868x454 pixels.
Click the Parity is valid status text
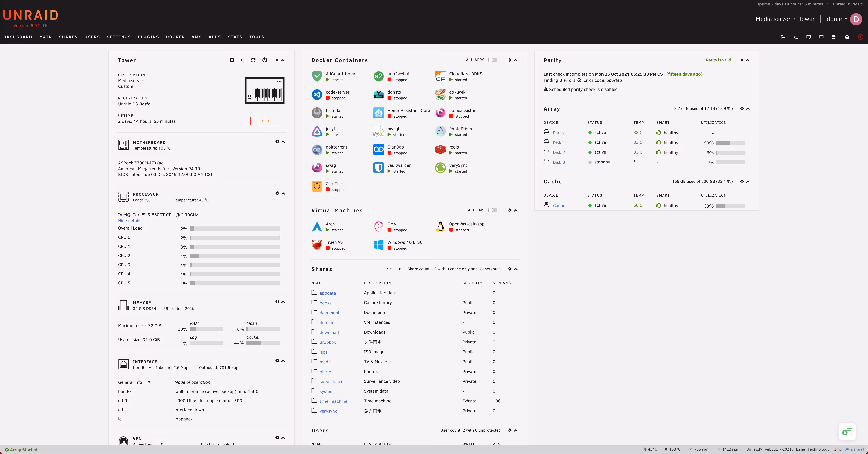(718, 60)
